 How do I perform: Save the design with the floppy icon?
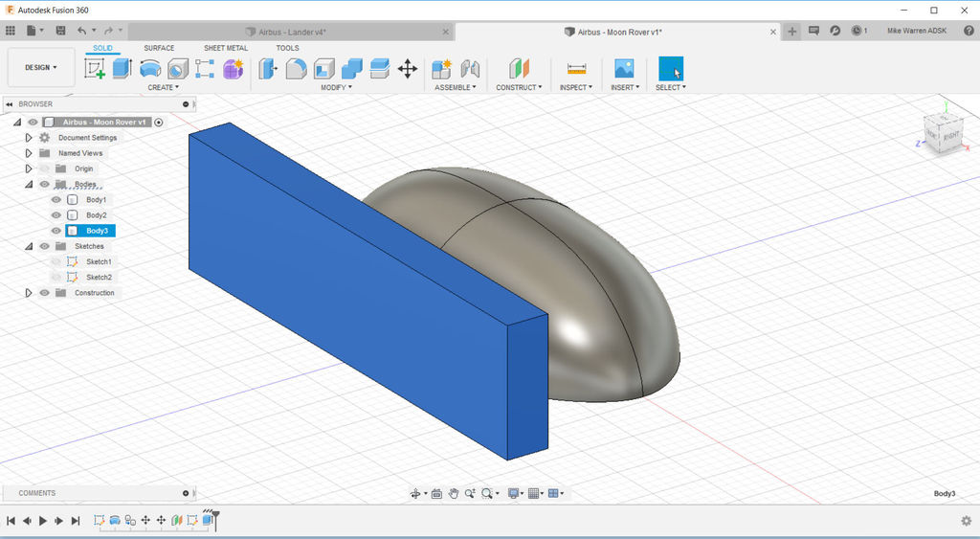(60, 30)
